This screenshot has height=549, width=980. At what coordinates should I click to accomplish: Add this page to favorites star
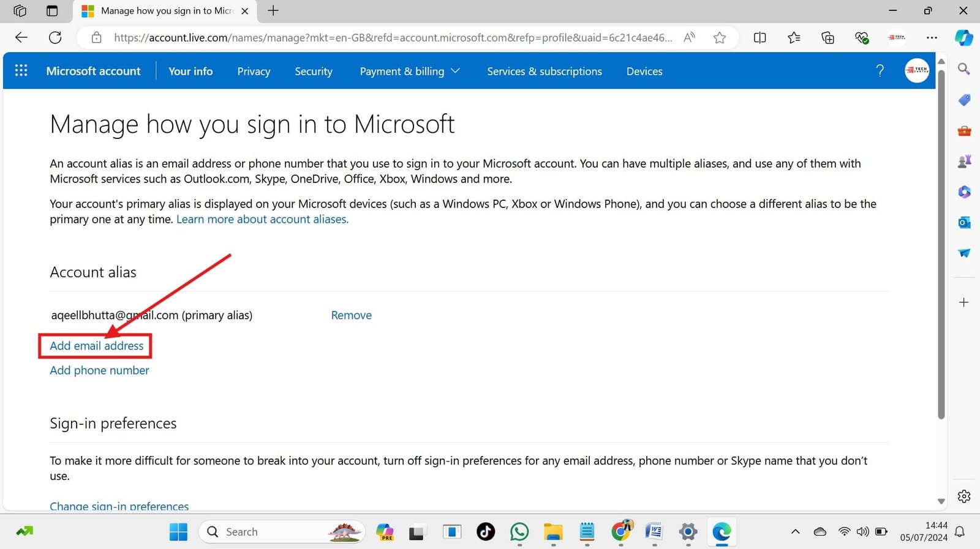click(x=720, y=38)
